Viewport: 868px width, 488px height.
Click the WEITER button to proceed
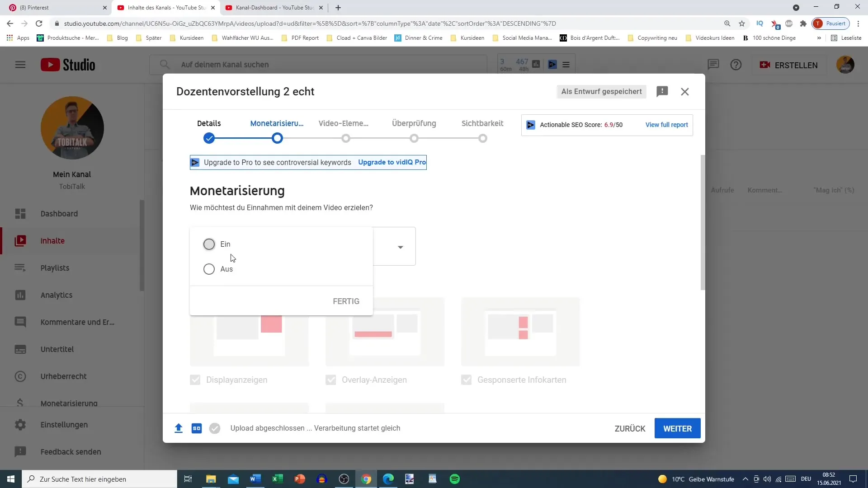678,428
